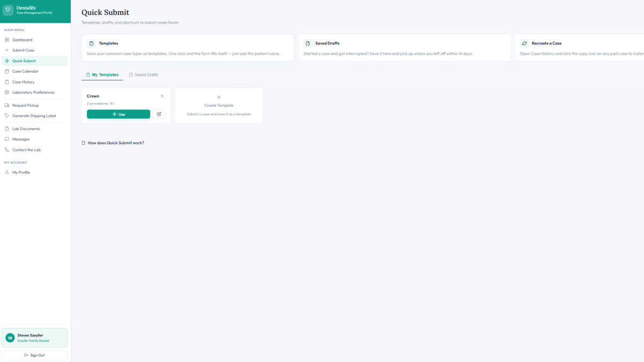This screenshot has width=644, height=362.
Task: Open Request Pickup in the sidebar
Action: (x=35, y=105)
